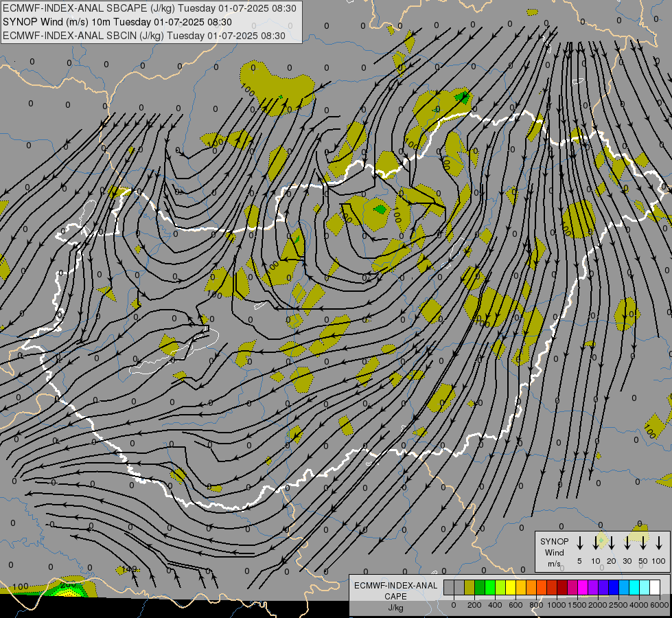This screenshot has width=672, height=618.
Task: Click the cyan swatch left of light cyan
Action: pos(635,587)
